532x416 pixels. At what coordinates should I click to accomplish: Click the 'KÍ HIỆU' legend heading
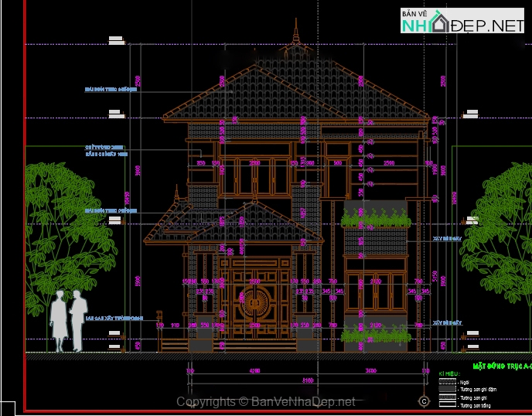(x=448, y=373)
